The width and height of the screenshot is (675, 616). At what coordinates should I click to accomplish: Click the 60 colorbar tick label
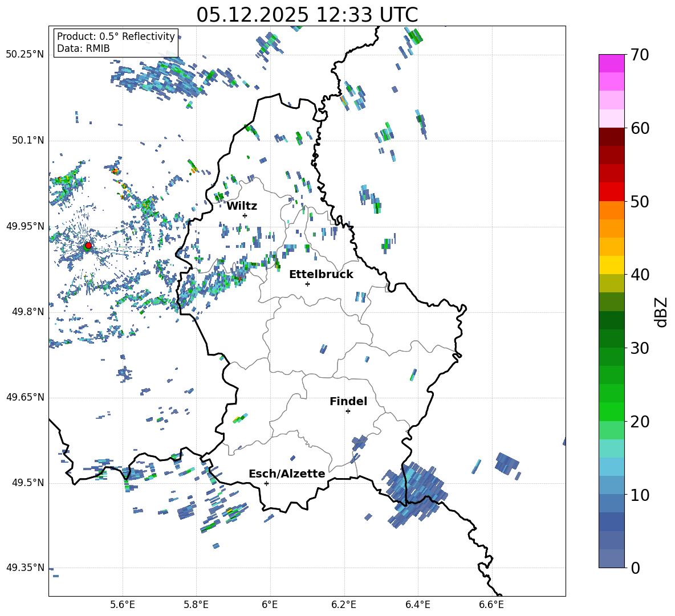point(640,128)
